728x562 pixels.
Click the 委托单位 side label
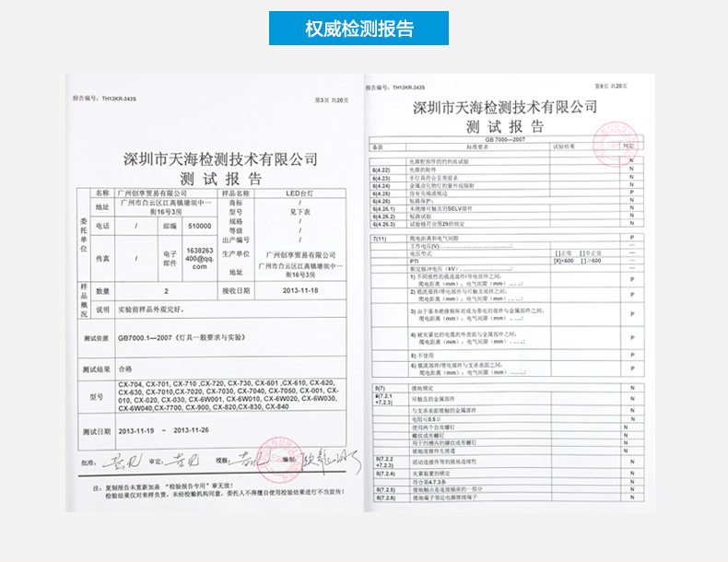pyautogui.click(x=84, y=235)
